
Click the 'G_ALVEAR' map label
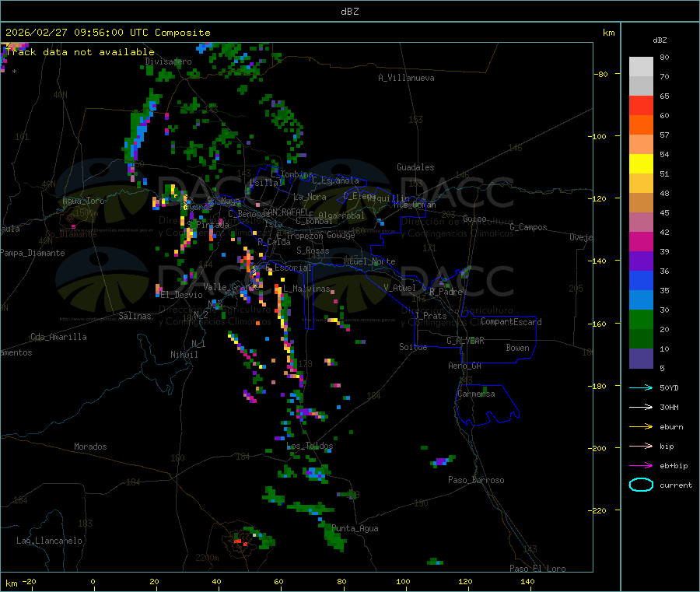[466, 341]
